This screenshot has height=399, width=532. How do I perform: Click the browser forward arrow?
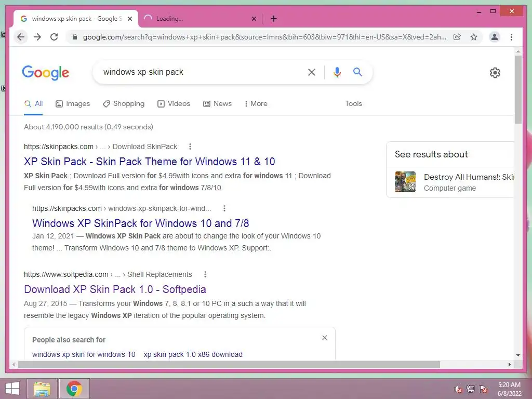[x=37, y=37]
